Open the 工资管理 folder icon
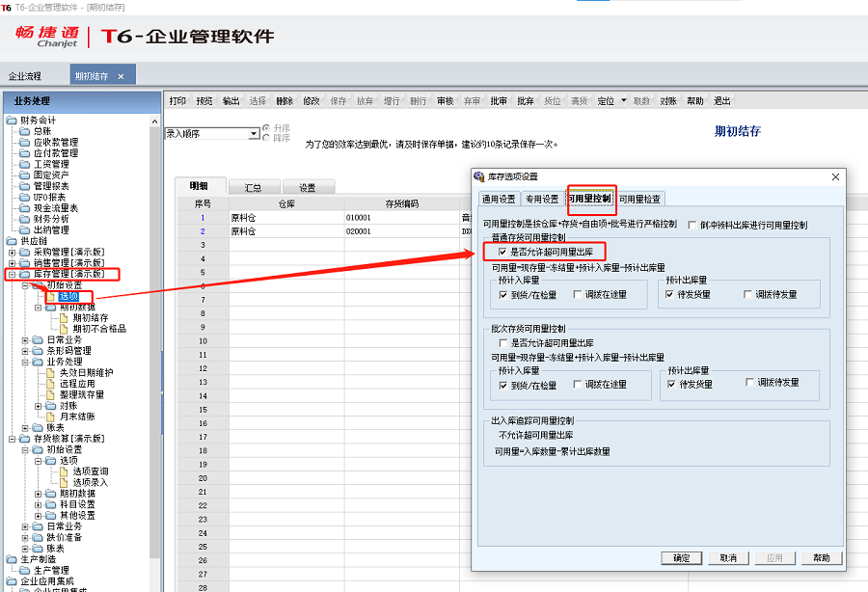Screen dimensions: 868x592 [24, 164]
